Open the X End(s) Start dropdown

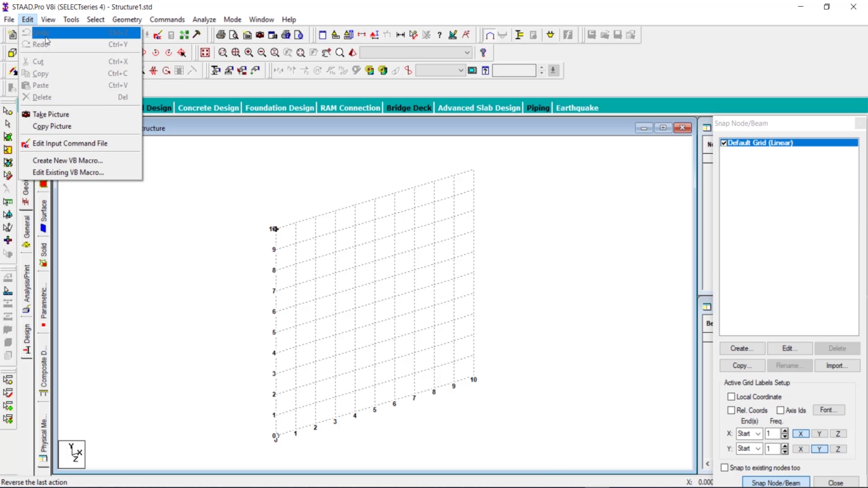click(x=749, y=434)
